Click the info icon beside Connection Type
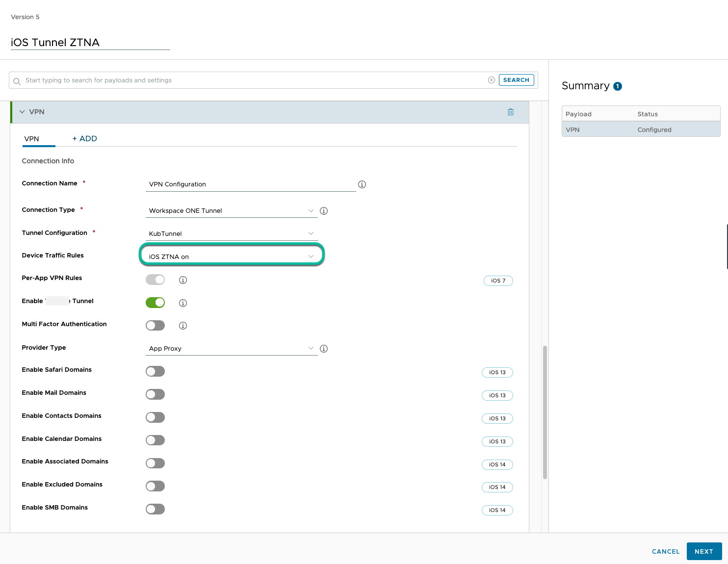The height and width of the screenshot is (564, 728). [324, 211]
